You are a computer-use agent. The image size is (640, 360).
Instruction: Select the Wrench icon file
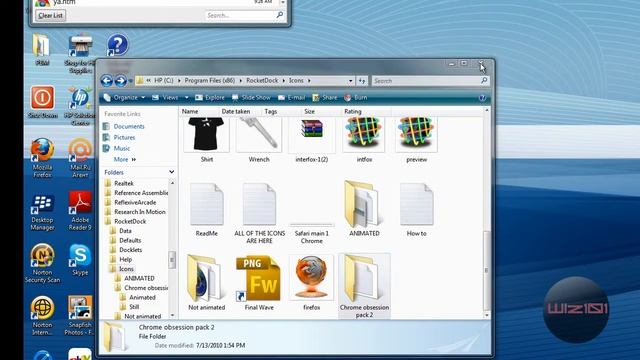click(x=259, y=140)
